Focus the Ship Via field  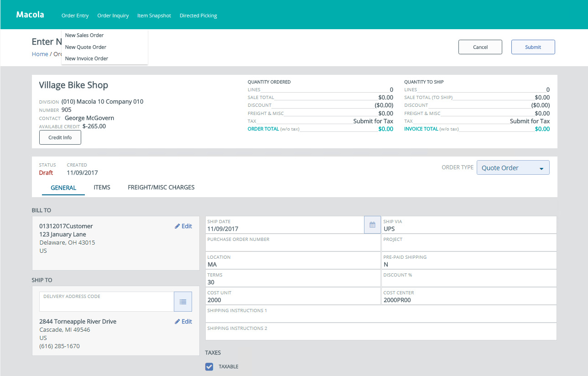(469, 225)
